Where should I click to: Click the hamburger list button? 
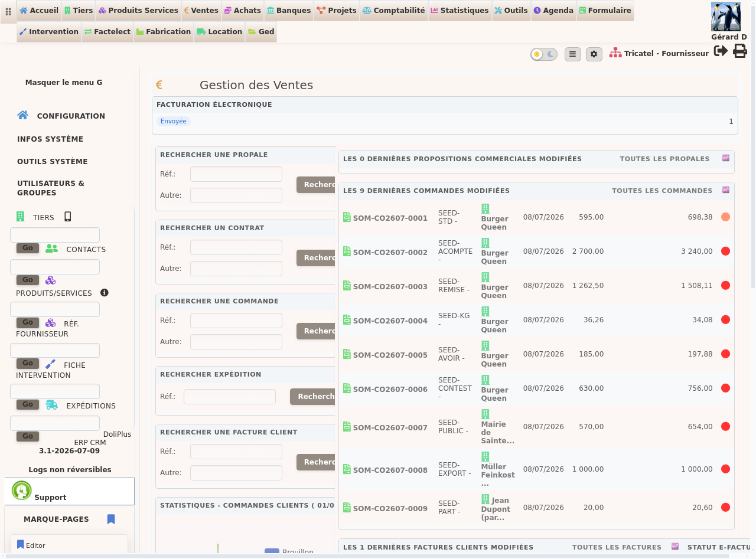pos(572,54)
